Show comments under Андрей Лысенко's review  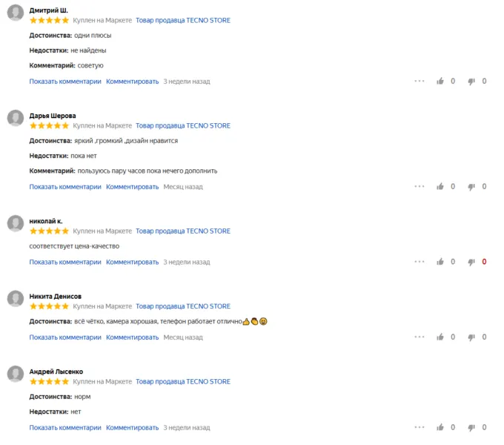pyautogui.click(x=65, y=428)
